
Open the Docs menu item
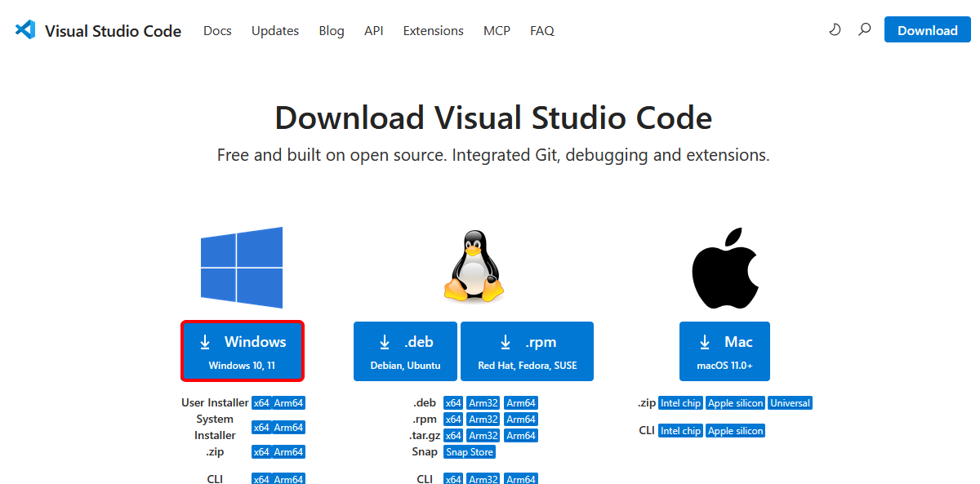click(x=217, y=31)
